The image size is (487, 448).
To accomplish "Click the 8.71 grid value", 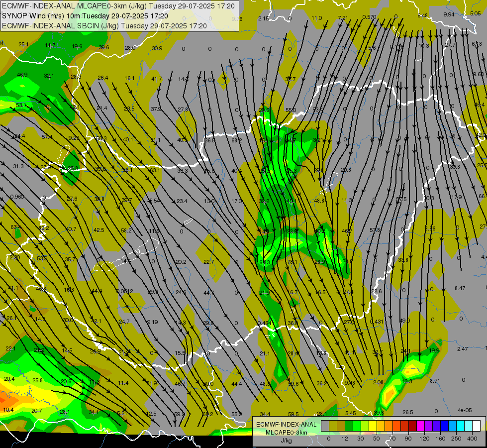I will 435,380.
